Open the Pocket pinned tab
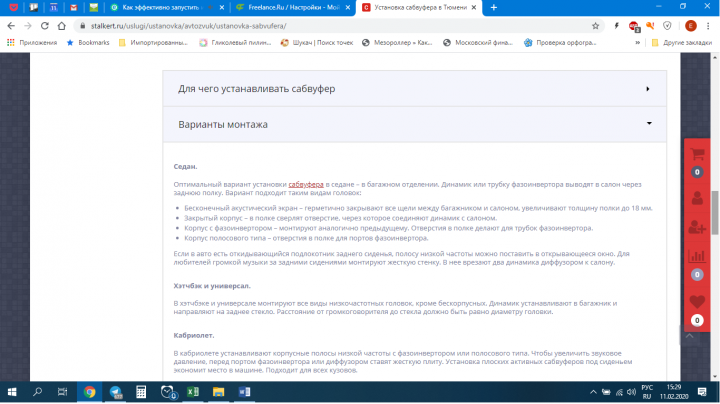720x404 pixels. (x=14, y=7)
